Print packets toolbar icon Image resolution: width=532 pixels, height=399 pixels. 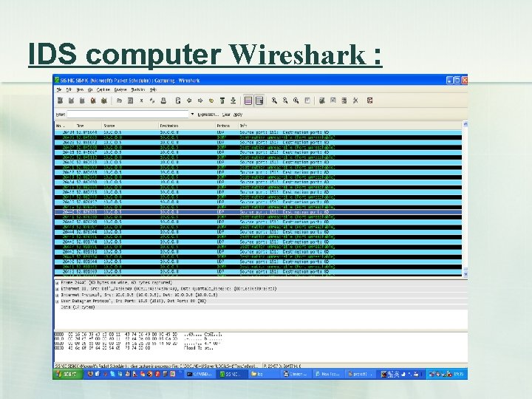point(163,100)
